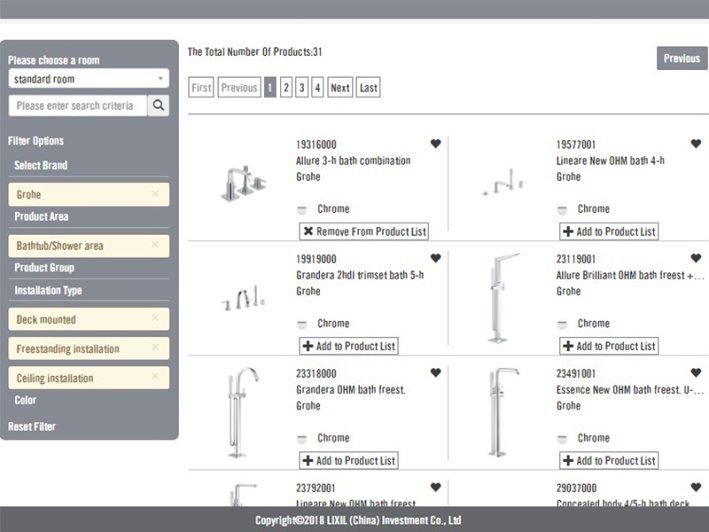Jump to the Last page
Image resolution: width=709 pixels, height=532 pixels.
pos(369,87)
